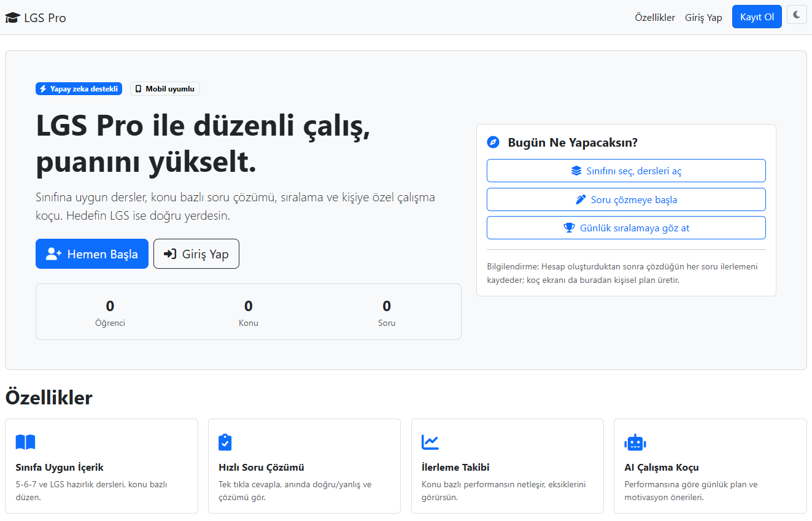Click the robot icon above AI Çalışma Koçu
The image size is (812, 521).
(635, 442)
